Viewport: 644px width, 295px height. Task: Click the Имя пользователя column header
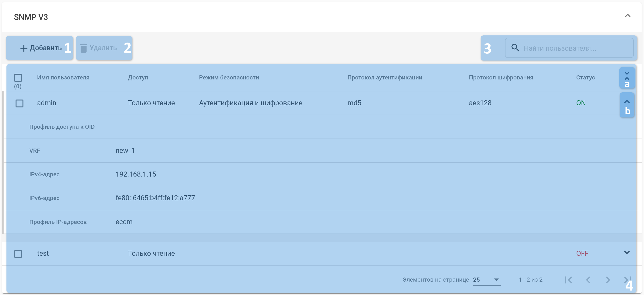pyautogui.click(x=63, y=78)
